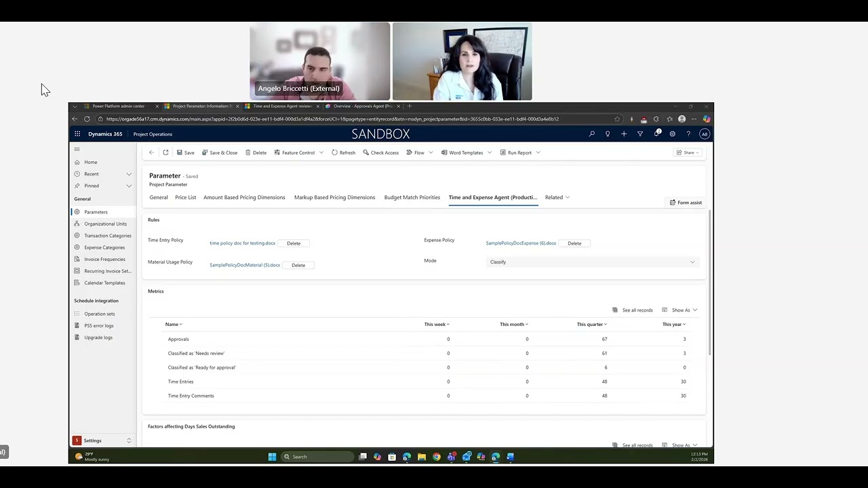This screenshot has height=488, width=868.
Task: Click the help question mark icon
Action: (x=688, y=134)
